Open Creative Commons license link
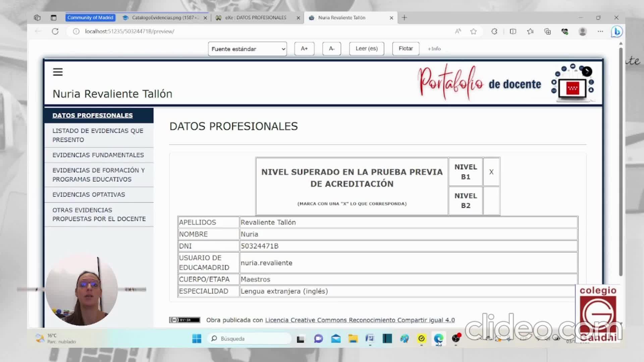644x362 pixels. point(360,320)
